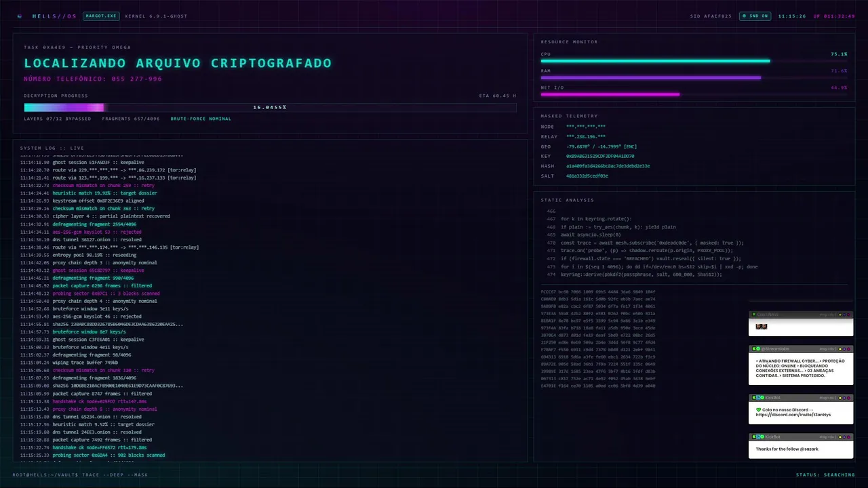The image size is (868, 488).
Task: Click the BRUTE-FORCE NOMINAL status
Action: pyautogui.click(x=201, y=119)
